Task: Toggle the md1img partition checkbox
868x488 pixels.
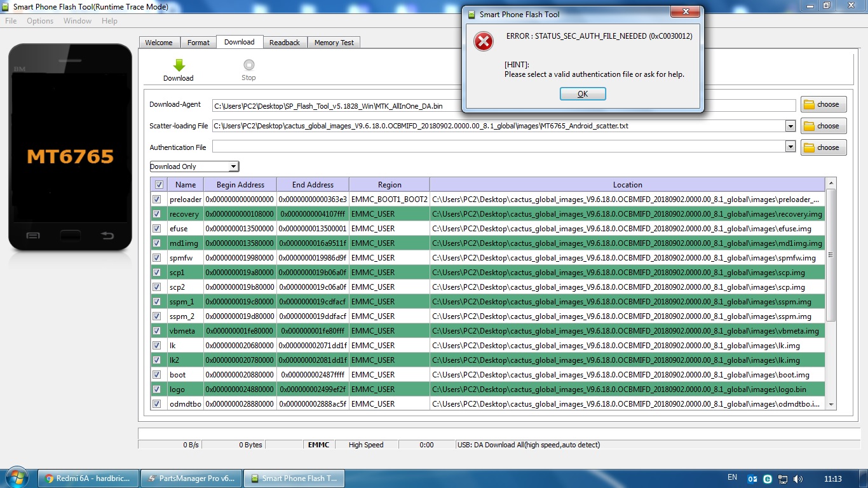Action: (x=156, y=243)
